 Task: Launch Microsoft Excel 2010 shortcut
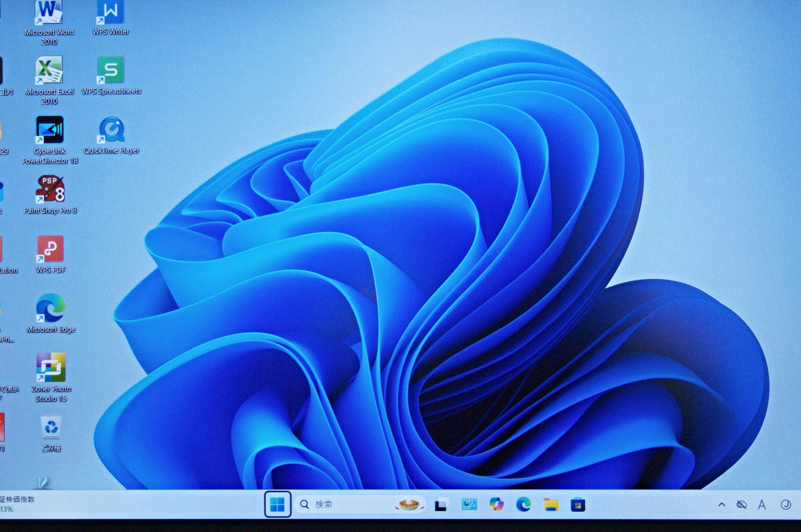pyautogui.click(x=49, y=71)
